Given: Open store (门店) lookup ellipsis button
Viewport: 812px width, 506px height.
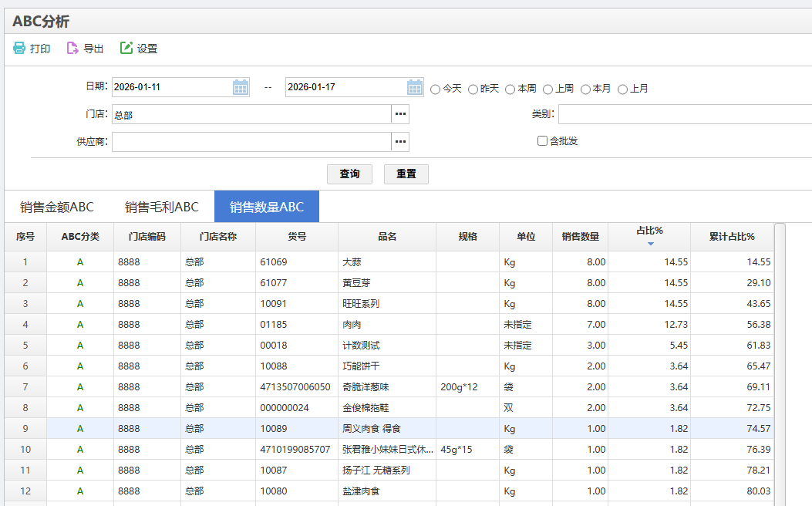Looking at the screenshot, I should click(400, 114).
